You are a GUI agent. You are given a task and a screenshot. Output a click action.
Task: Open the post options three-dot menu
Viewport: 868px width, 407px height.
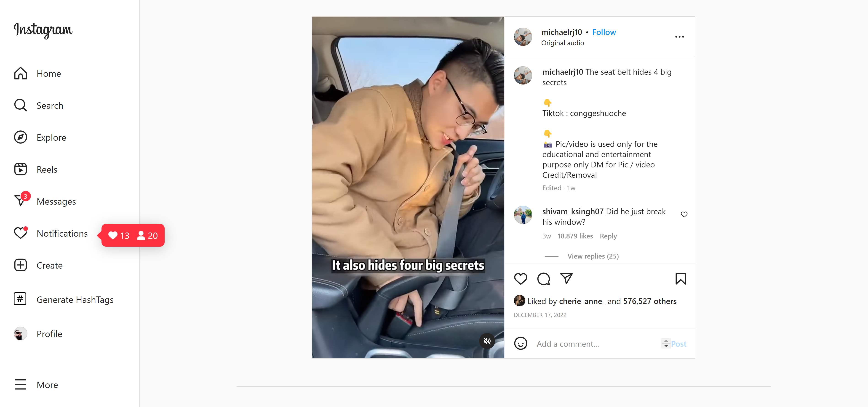(679, 37)
